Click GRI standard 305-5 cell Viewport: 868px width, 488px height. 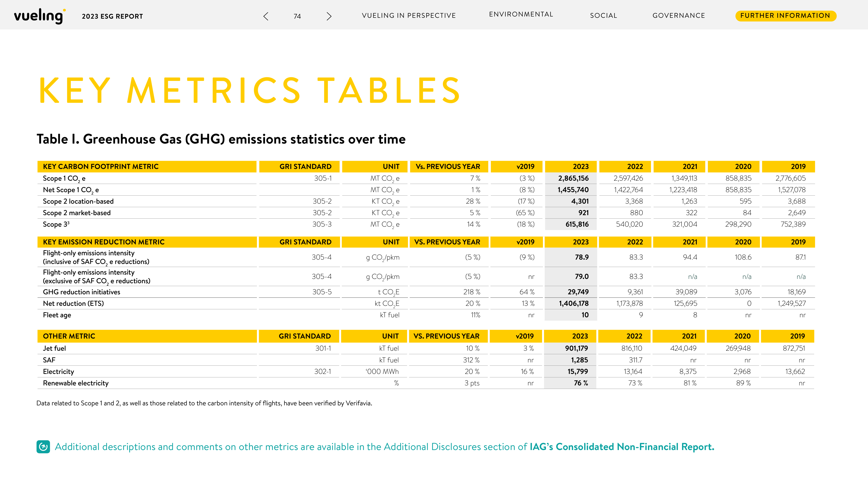322,292
